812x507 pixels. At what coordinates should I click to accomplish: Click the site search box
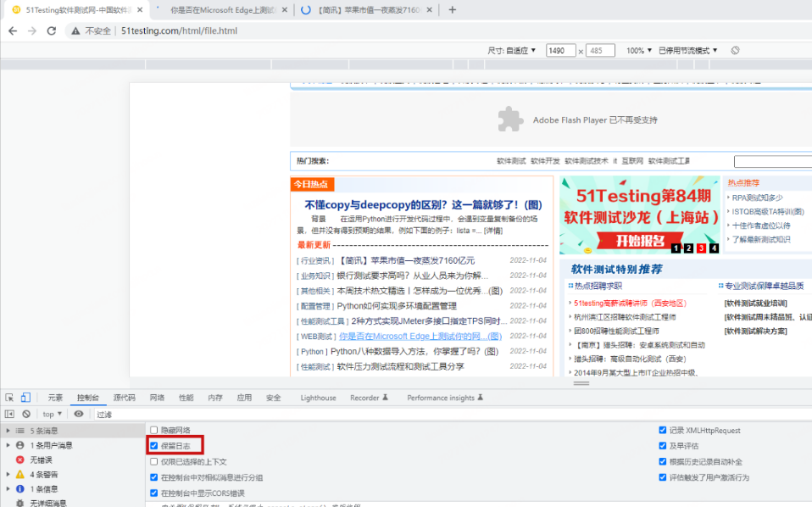point(773,162)
